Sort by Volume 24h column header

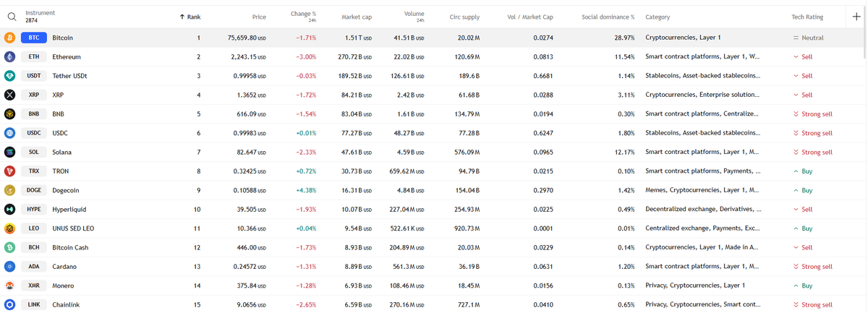pyautogui.click(x=414, y=17)
